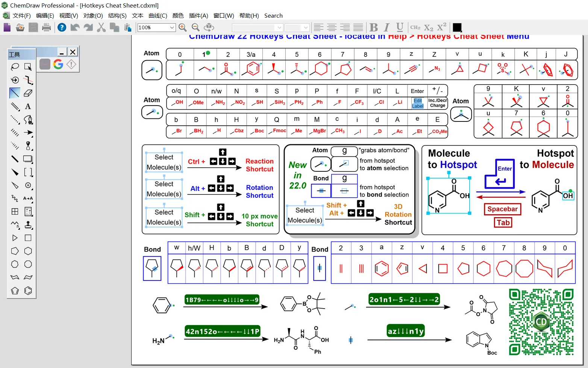Open the 文件(F) menu
The image size is (588, 368).
[x=21, y=15]
